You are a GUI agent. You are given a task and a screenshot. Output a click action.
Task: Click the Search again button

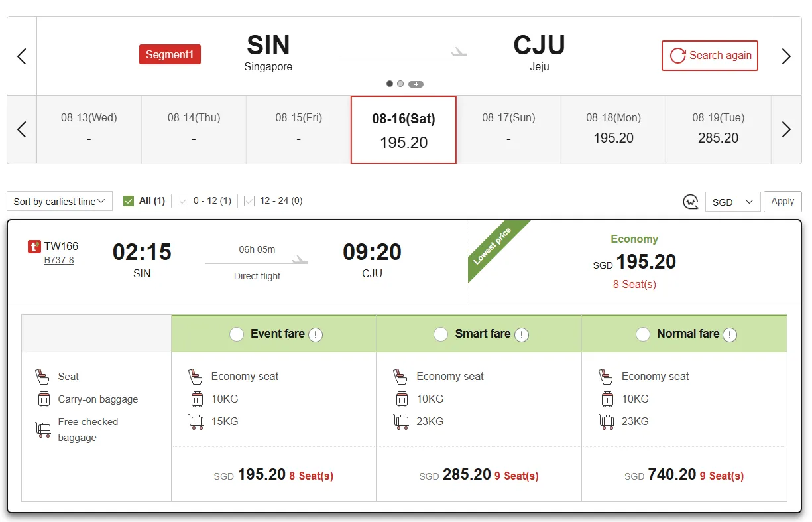click(x=710, y=56)
